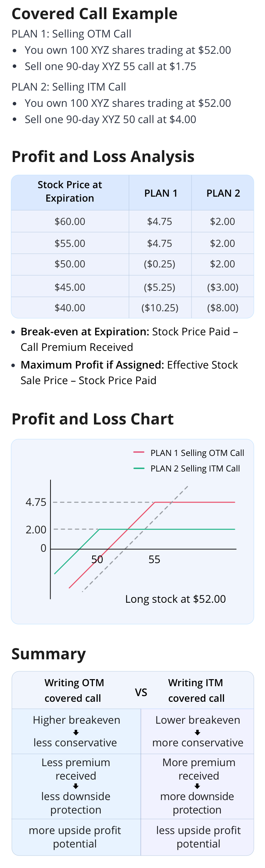Image resolution: width=265 pixels, height=868 pixels.
Task: Select the $45.00 stock price row
Action: 70,287
